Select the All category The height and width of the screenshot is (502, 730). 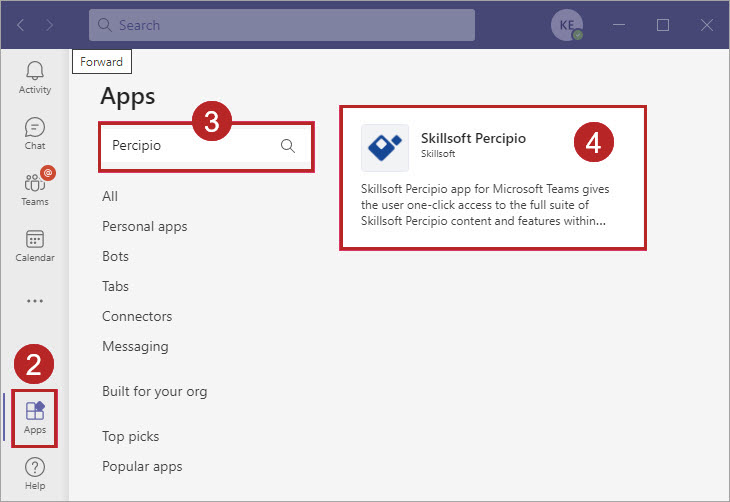(110, 197)
